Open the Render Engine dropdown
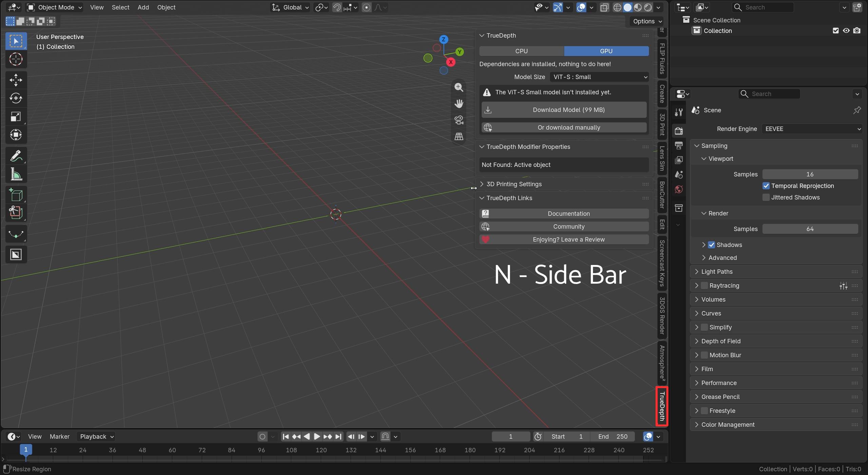The width and height of the screenshot is (868, 475). tap(812, 129)
